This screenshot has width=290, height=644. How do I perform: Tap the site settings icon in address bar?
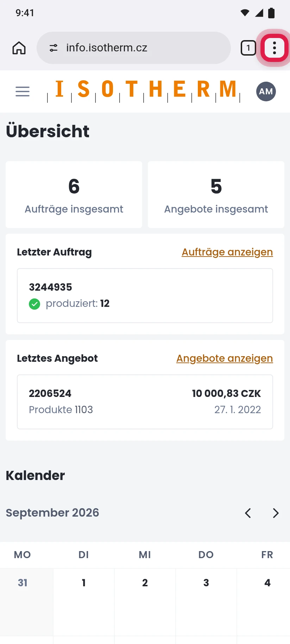53,48
